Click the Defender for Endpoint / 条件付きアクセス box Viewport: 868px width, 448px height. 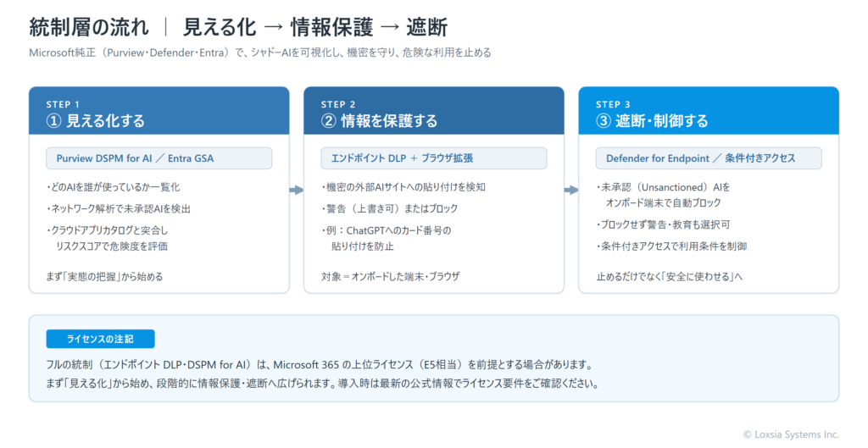(x=709, y=158)
